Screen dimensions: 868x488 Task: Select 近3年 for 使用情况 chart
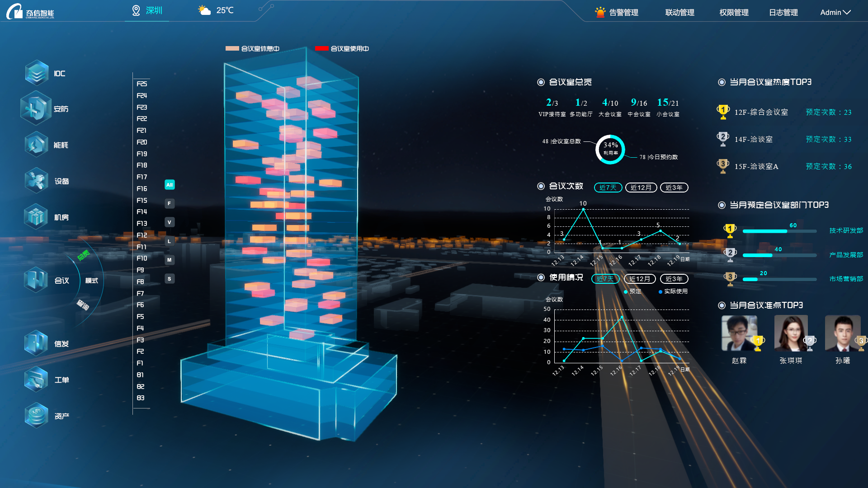click(x=674, y=279)
